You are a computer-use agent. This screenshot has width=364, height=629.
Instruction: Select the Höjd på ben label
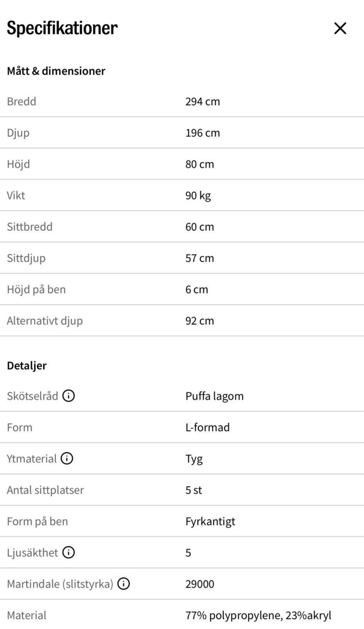36,290
